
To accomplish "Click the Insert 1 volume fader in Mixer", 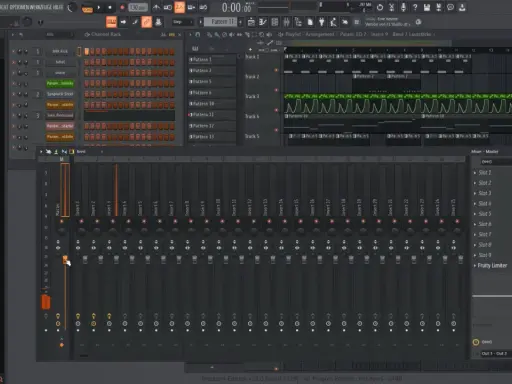I will point(85,259).
